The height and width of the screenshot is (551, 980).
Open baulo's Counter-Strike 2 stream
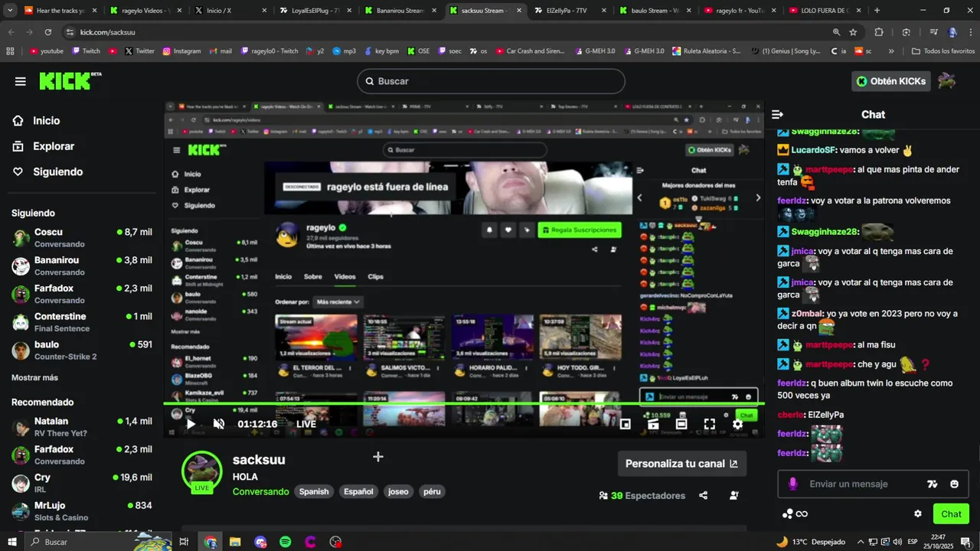82,350
